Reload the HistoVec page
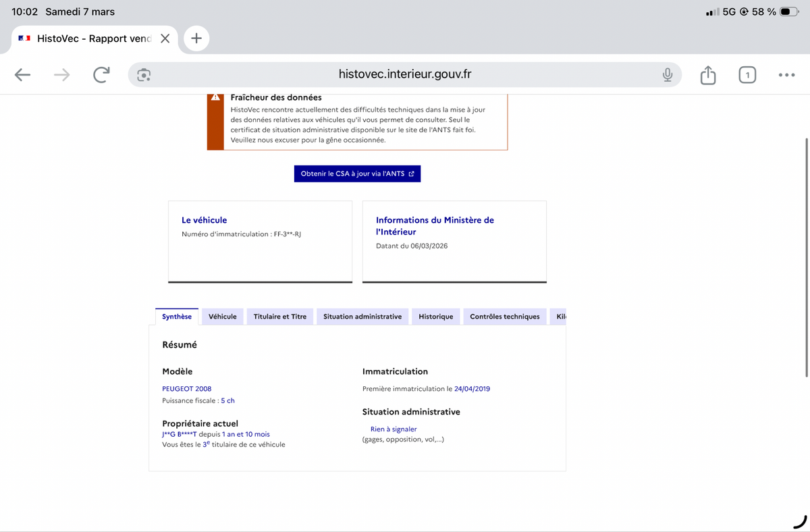Image resolution: width=810 pixels, height=532 pixels. click(x=101, y=75)
